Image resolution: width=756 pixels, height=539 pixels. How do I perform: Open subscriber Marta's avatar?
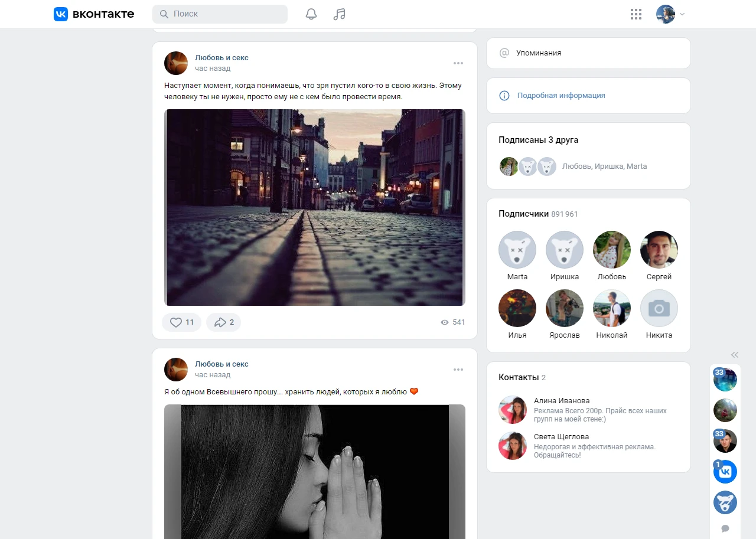click(517, 250)
